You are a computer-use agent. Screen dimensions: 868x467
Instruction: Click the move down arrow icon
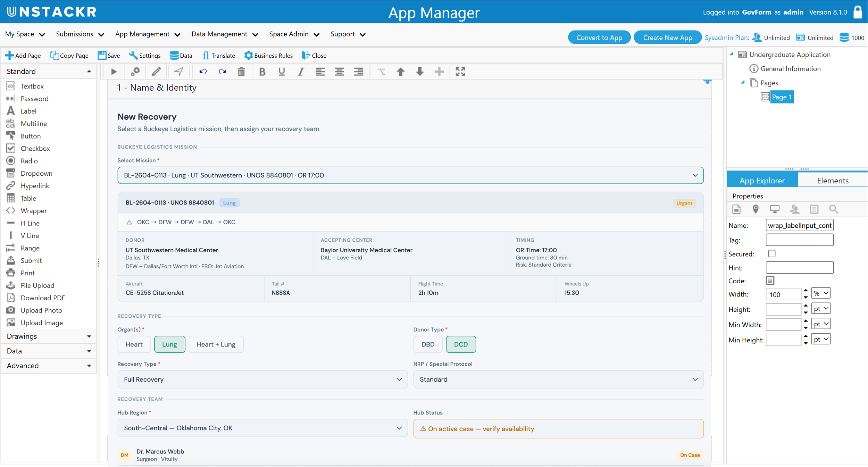pyautogui.click(x=420, y=72)
